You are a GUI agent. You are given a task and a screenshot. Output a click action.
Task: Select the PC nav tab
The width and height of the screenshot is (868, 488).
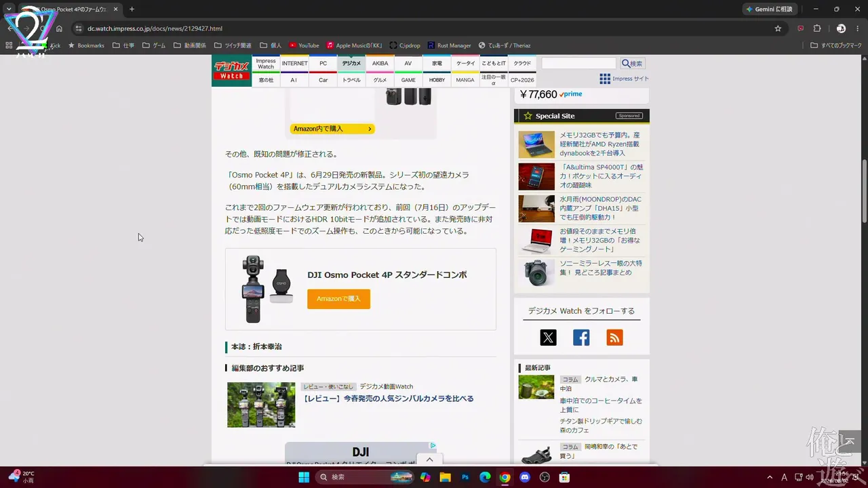(x=323, y=63)
